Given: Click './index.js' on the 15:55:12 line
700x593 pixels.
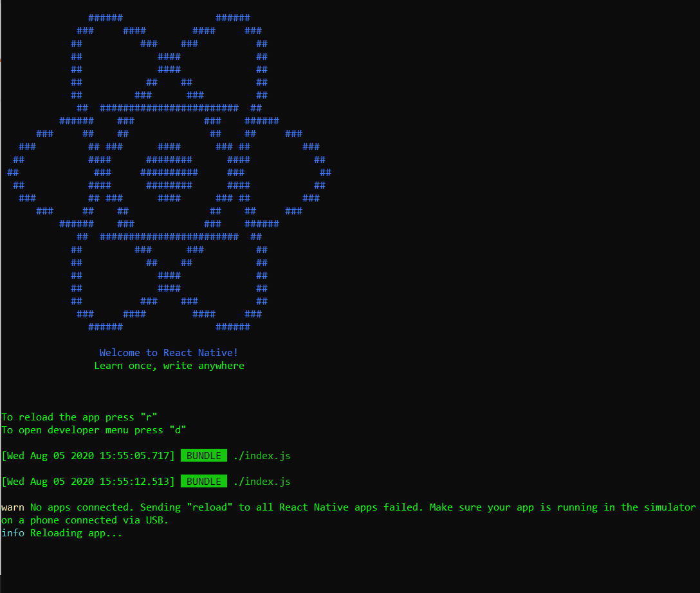Looking at the screenshot, I should click(262, 481).
